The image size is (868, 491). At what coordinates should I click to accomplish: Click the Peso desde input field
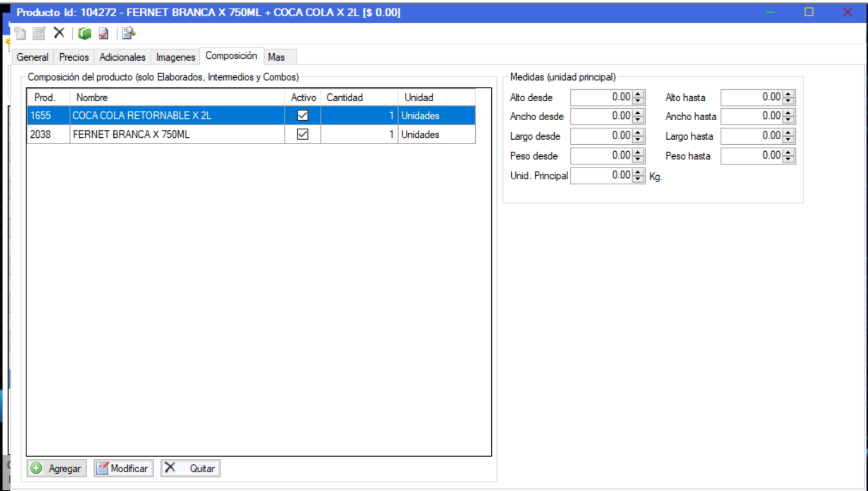601,156
